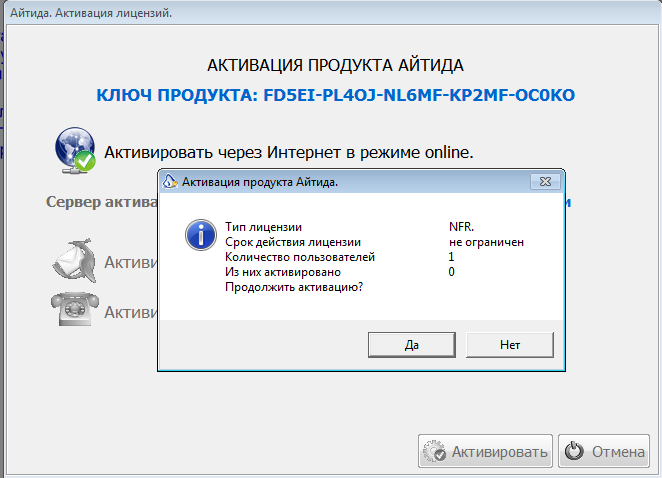The width and height of the screenshot is (662, 478).
Task: Close the Активация продукта Айтида dialog
Action: [x=545, y=182]
